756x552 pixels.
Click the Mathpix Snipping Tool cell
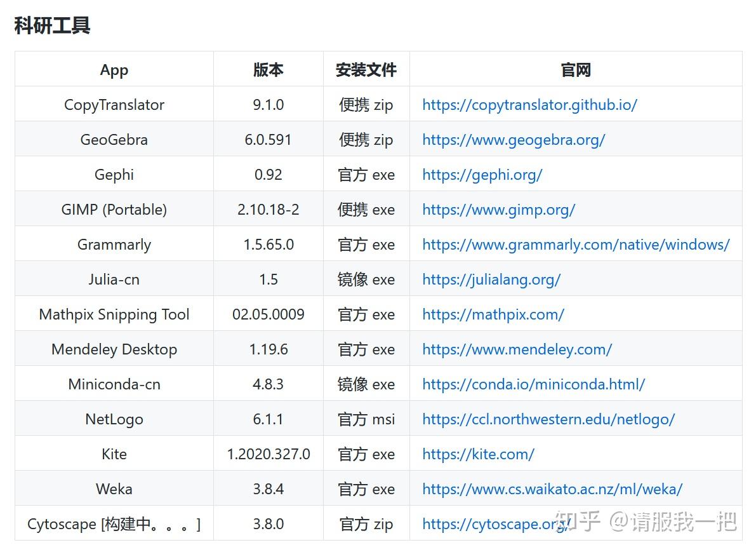114,314
